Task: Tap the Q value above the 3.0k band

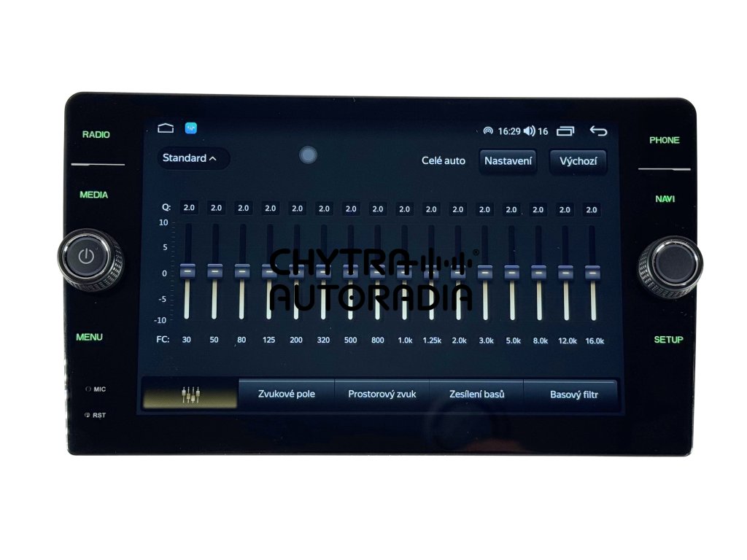Action: click(x=484, y=209)
